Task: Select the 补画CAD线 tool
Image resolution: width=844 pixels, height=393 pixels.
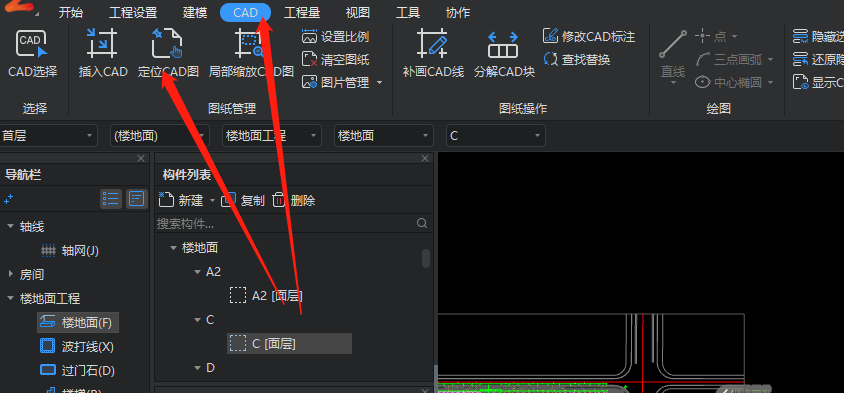Action: (x=433, y=54)
